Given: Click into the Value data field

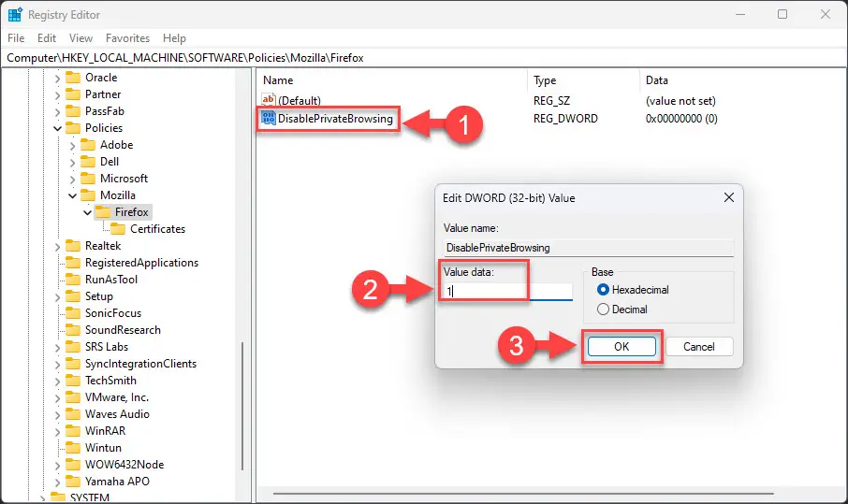Looking at the screenshot, I should click(x=508, y=292).
